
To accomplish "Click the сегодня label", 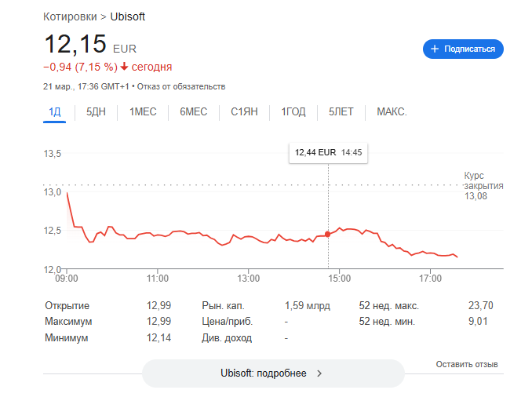I will tap(151, 67).
